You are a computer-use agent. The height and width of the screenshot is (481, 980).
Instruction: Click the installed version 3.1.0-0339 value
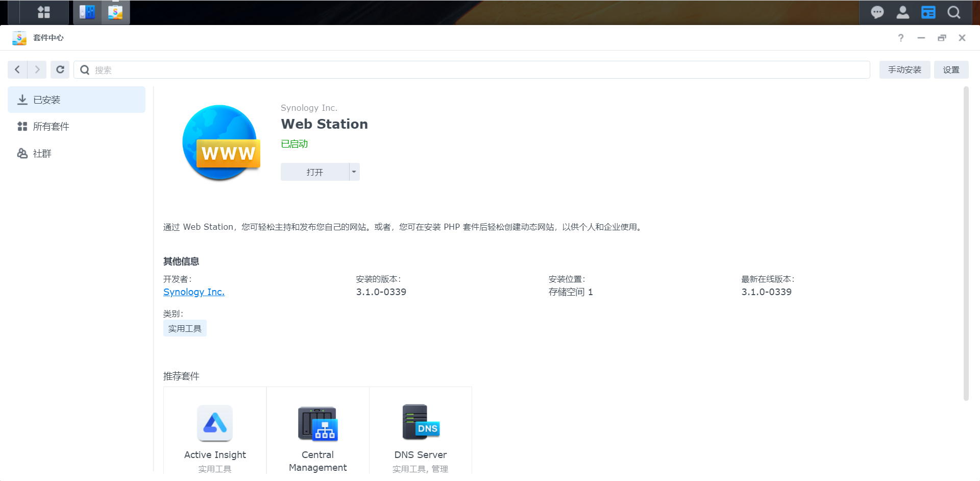tap(381, 292)
